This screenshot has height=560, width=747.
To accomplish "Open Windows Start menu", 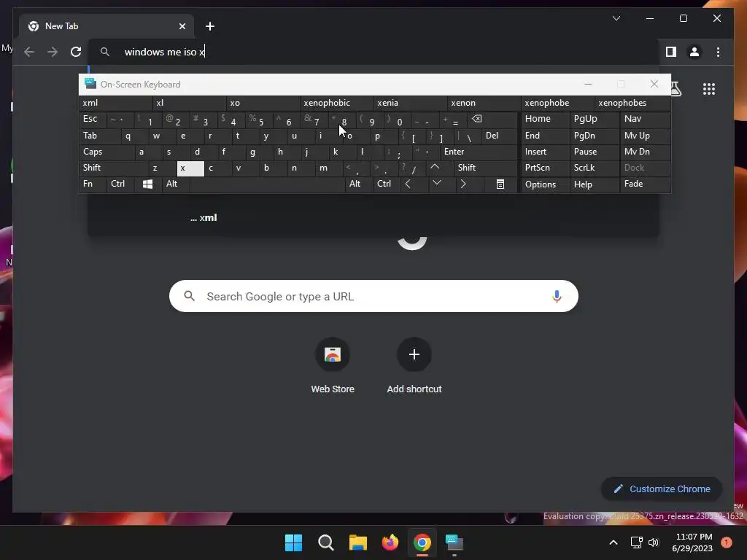I will [293, 542].
